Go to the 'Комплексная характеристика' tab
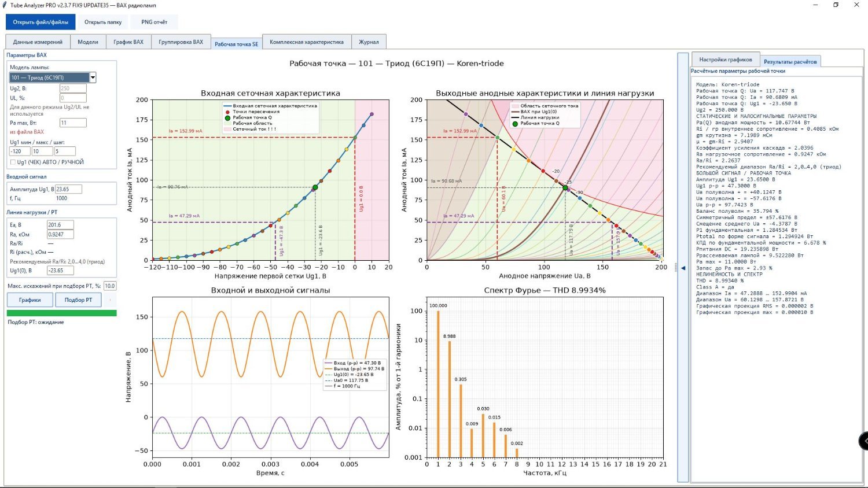The height and width of the screenshot is (488, 868). coord(307,42)
